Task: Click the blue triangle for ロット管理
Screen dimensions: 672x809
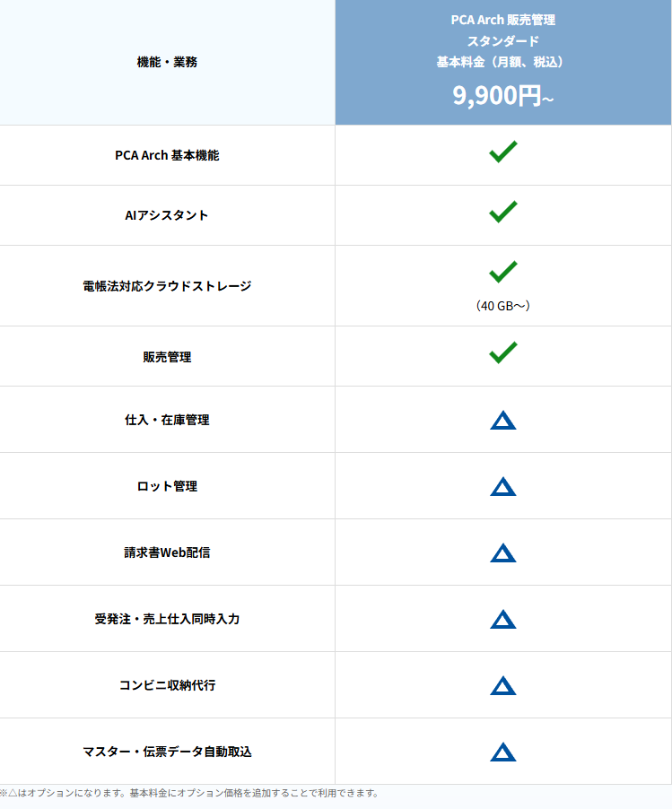Action: point(503,486)
